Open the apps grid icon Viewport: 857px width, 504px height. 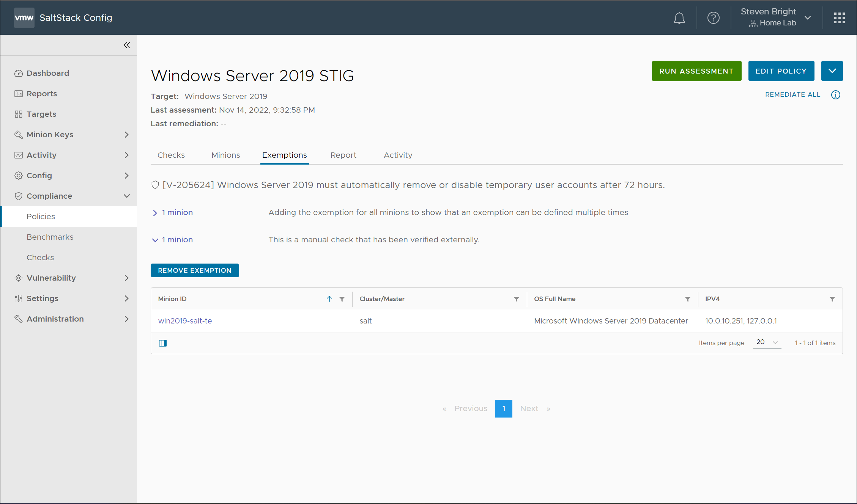[x=839, y=18]
